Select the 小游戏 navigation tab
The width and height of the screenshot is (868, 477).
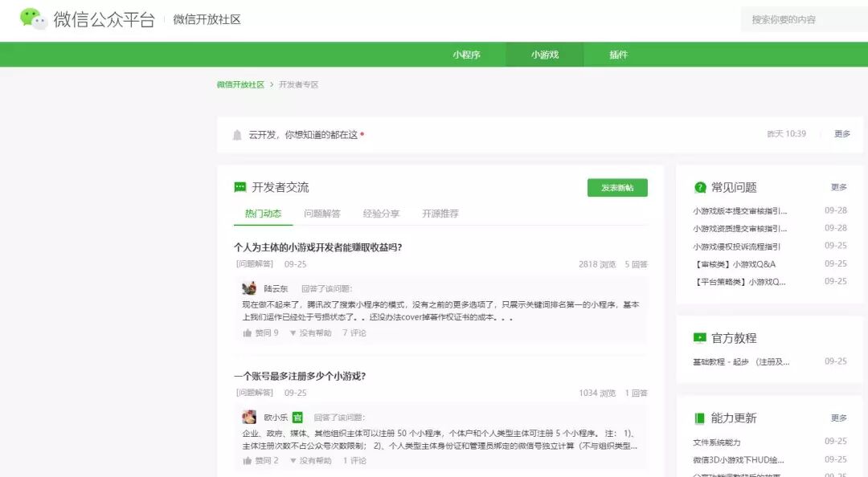coord(545,55)
